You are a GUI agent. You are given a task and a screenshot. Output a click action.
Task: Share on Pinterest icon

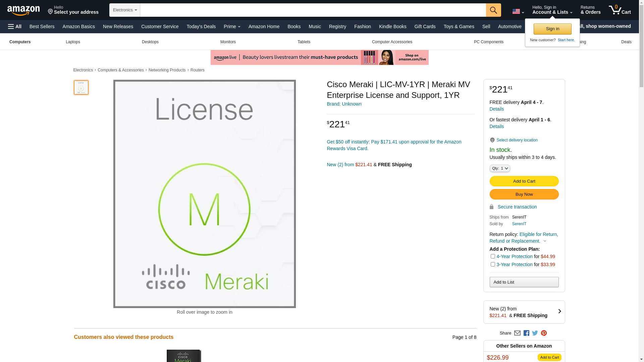[x=544, y=333]
